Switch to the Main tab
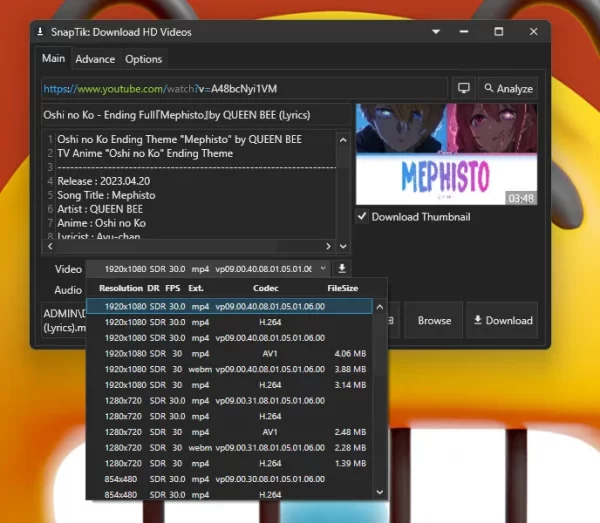Viewport: 600px width, 523px height. [x=53, y=59]
